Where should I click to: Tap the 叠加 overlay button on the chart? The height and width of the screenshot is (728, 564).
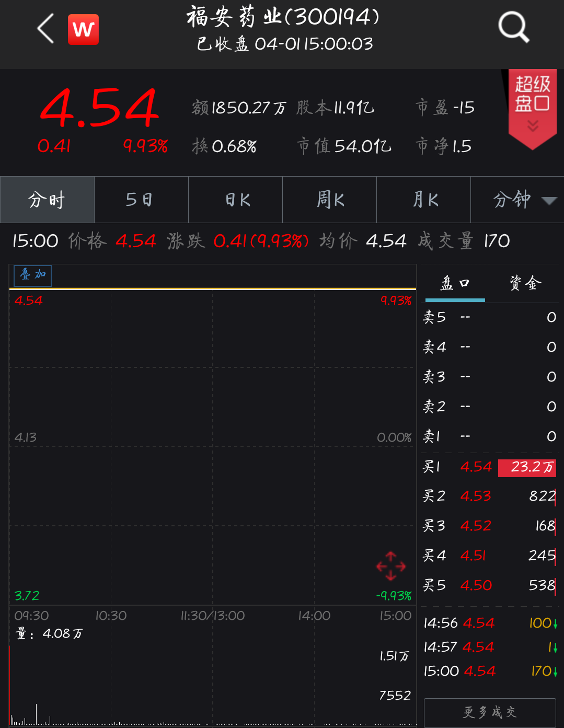coord(32,275)
